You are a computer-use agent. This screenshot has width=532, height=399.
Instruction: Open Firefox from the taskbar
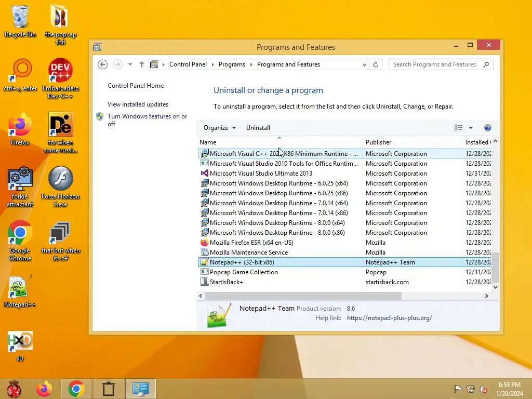[44, 389]
